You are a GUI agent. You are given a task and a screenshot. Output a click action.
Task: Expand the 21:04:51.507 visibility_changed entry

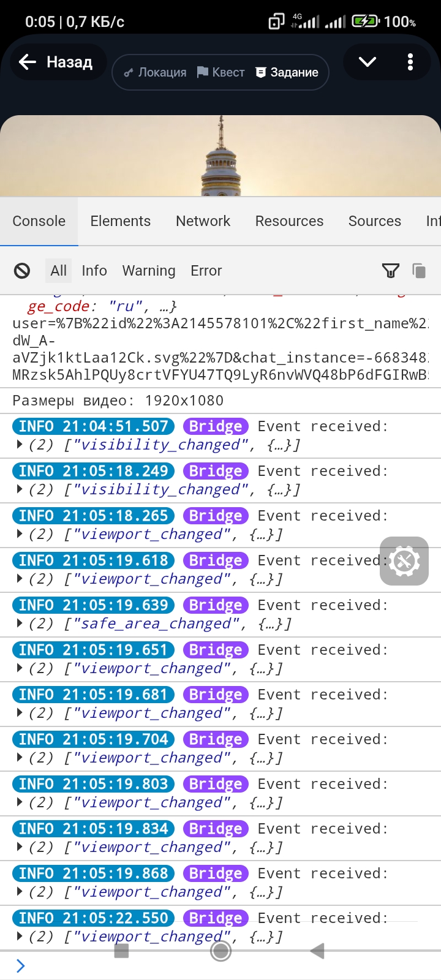(20, 445)
